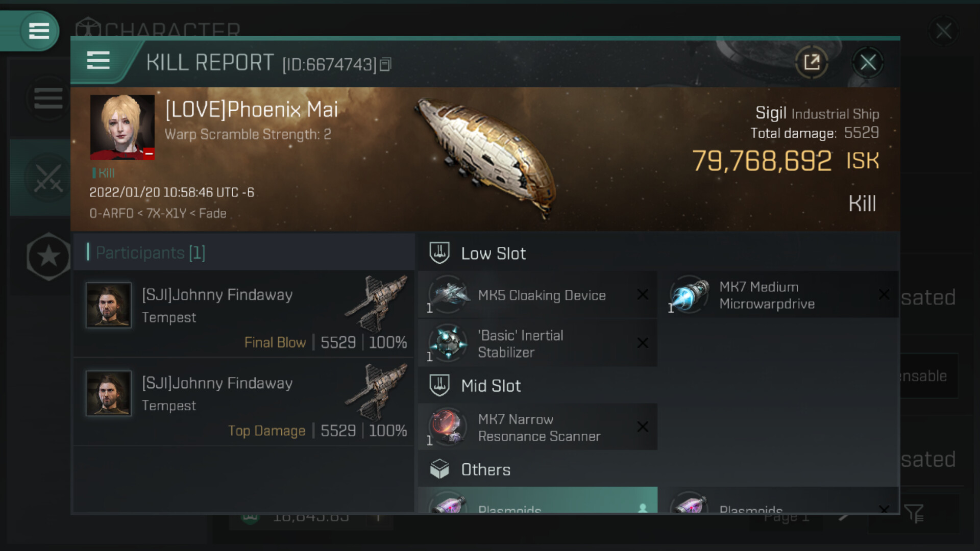Click the O-ARFO system location link
Image resolution: width=980 pixels, height=551 pixels.
[x=111, y=213]
